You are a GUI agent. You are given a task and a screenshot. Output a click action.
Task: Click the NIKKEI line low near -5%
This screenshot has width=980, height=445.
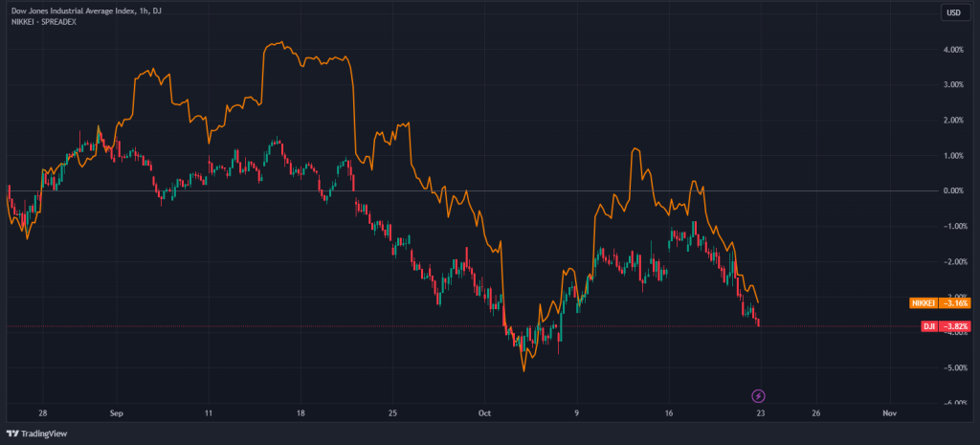pos(523,370)
